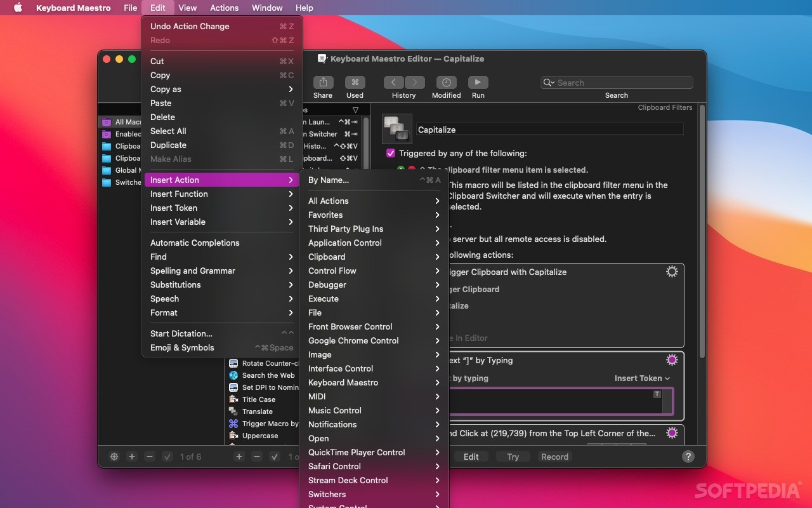Screen dimensions: 812x508
Task: Click the Record button
Action: (554, 457)
